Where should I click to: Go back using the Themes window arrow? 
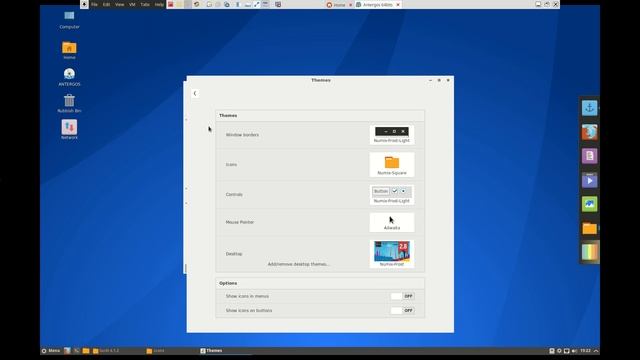pos(195,93)
